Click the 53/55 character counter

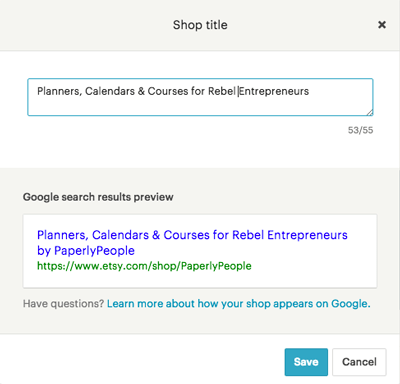coord(360,130)
